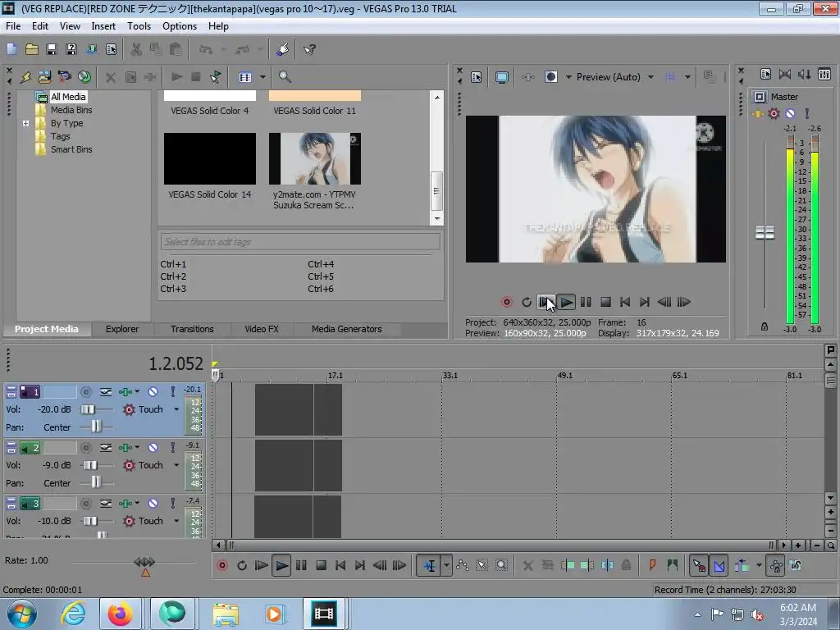Pause playback in the preview window
Screen dimensions: 840x630
click(x=586, y=302)
